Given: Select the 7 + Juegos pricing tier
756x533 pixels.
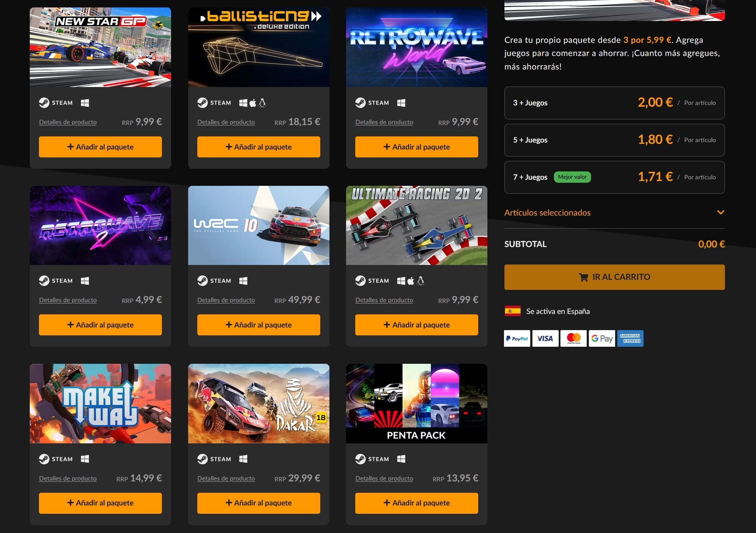Looking at the screenshot, I should point(614,178).
